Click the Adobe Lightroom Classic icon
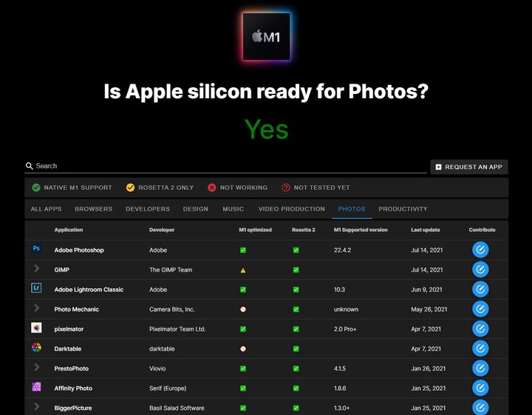Image resolution: width=532 pixels, height=415 pixels. [36, 289]
